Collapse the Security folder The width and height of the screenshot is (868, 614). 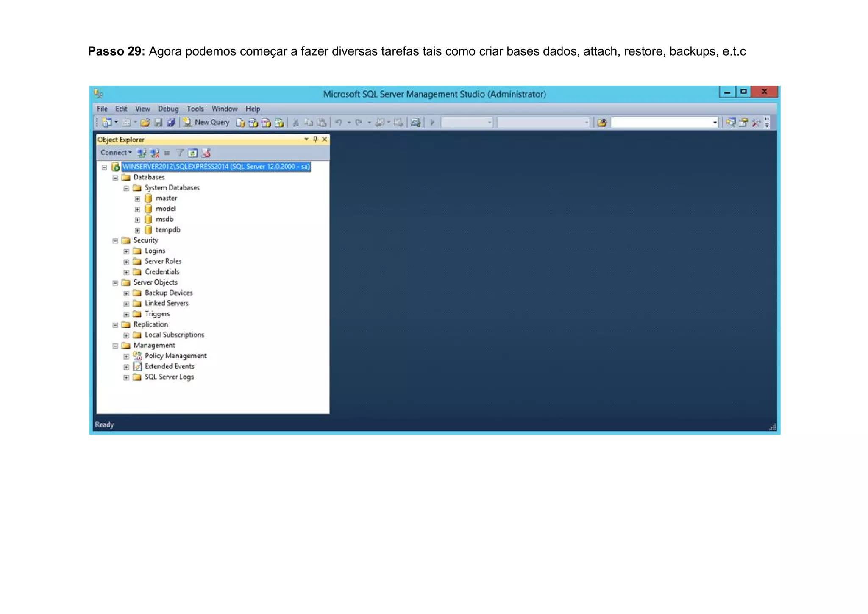tap(115, 241)
